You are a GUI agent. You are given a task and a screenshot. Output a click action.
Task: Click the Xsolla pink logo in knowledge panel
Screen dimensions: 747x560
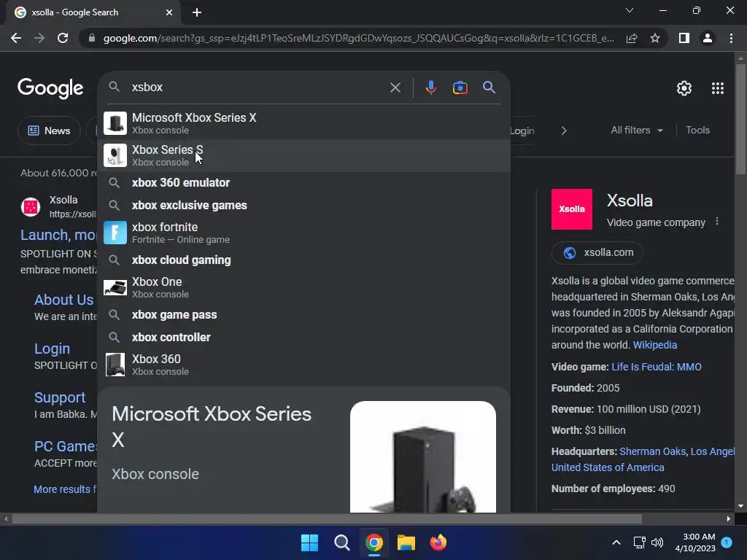[x=572, y=209]
